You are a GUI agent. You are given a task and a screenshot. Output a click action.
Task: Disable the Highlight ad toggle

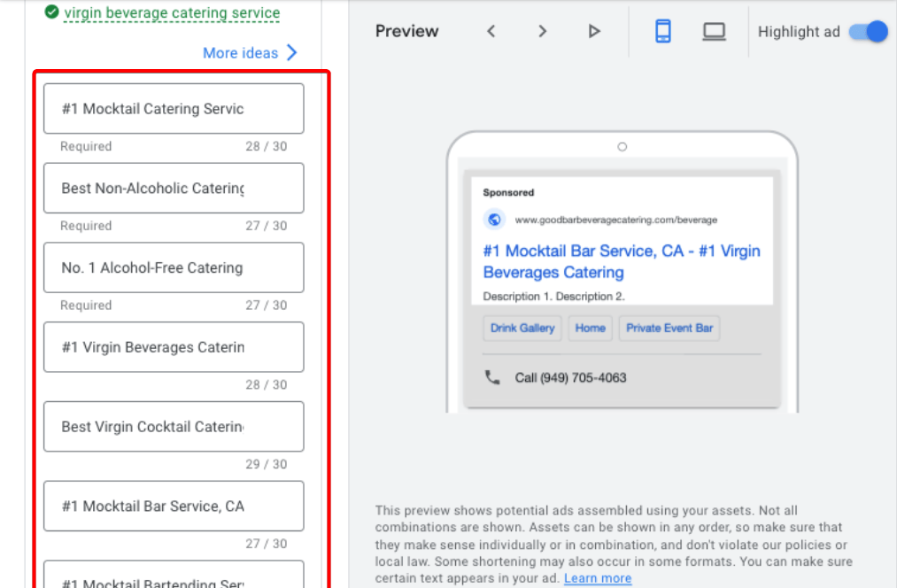click(867, 32)
